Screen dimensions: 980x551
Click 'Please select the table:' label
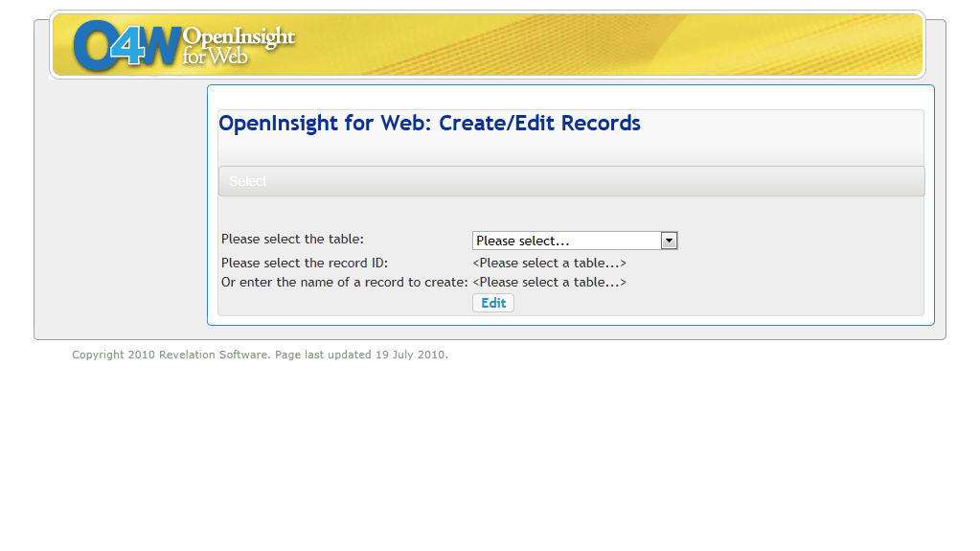tap(292, 239)
